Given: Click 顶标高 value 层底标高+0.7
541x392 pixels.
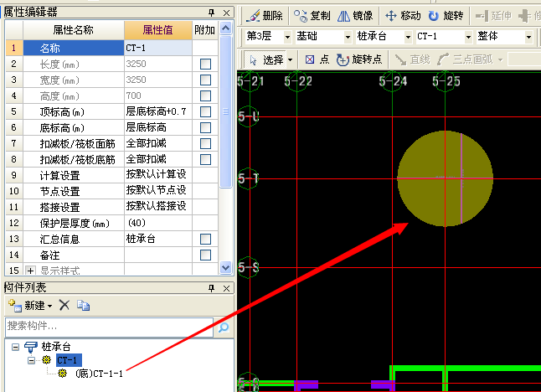Looking at the screenshot, I should [158, 111].
